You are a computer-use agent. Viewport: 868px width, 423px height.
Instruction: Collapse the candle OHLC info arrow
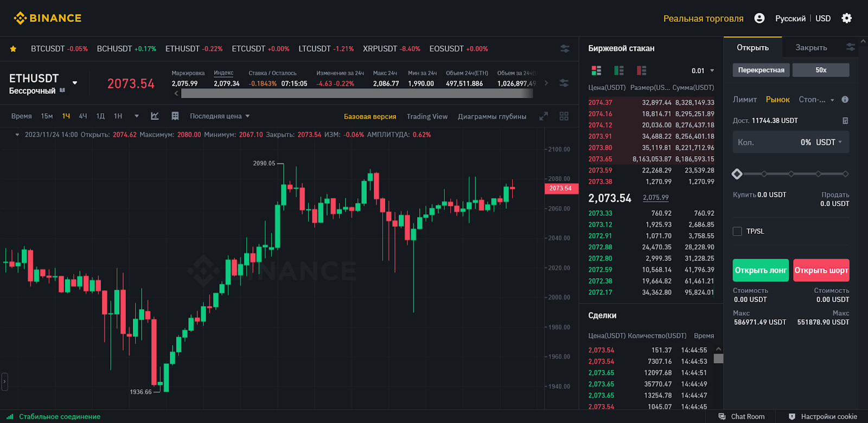[17, 134]
